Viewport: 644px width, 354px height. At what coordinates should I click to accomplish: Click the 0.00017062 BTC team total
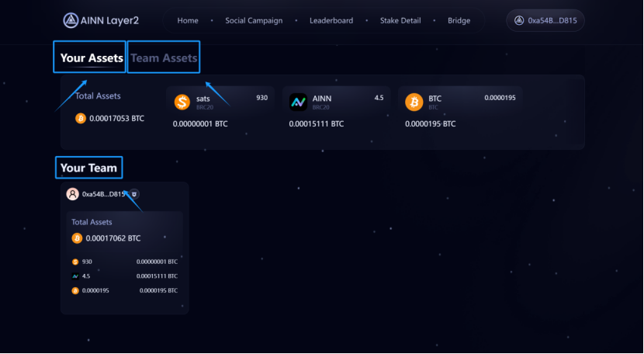pyautogui.click(x=113, y=238)
